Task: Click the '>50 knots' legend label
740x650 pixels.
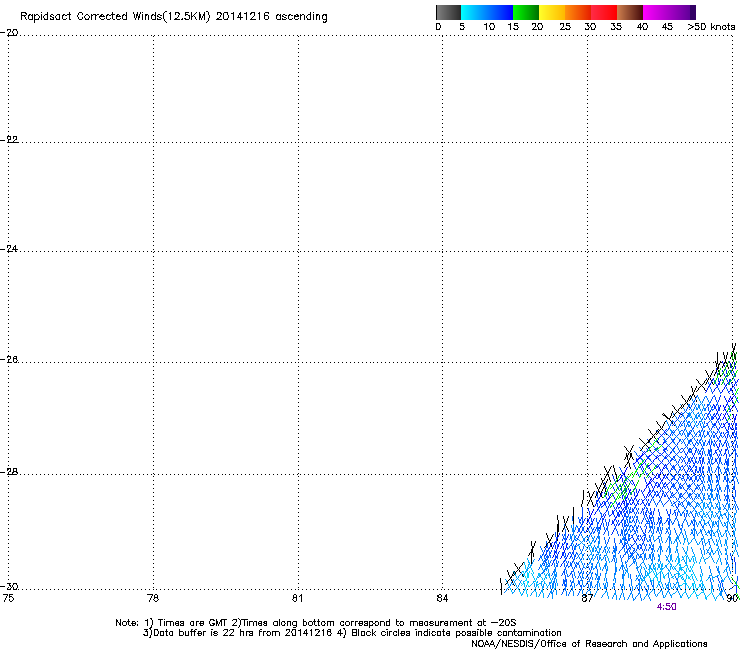Action: pos(711,27)
